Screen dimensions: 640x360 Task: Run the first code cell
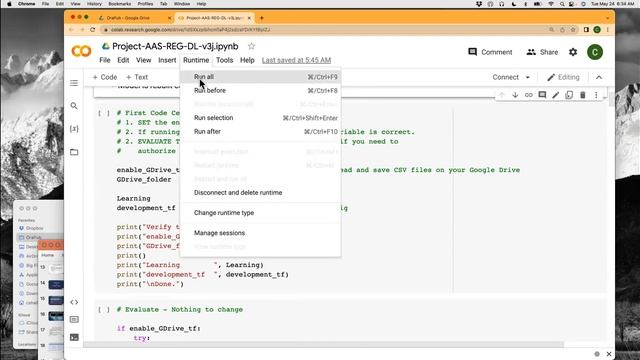[104, 113]
